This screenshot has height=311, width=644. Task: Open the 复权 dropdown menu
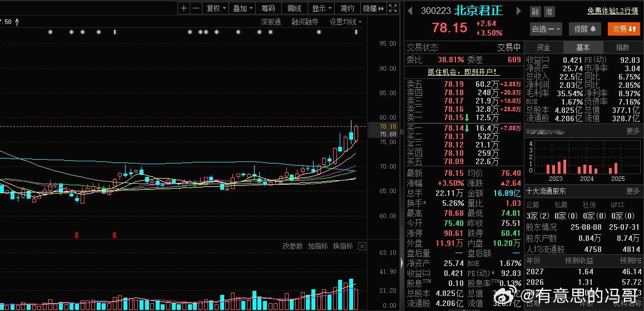click(216, 8)
